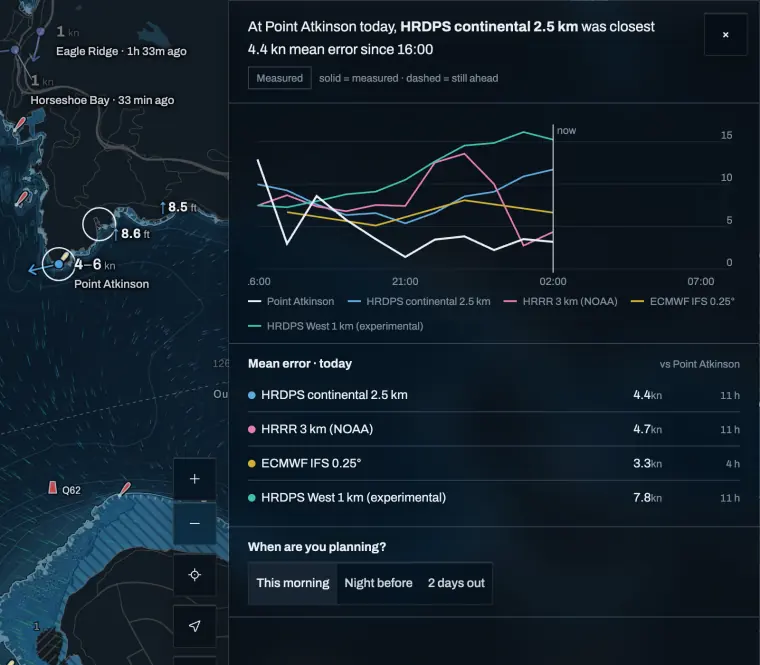Toggle Point Atkinson legend series
760x665 pixels.
pyautogui.click(x=291, y=301)
